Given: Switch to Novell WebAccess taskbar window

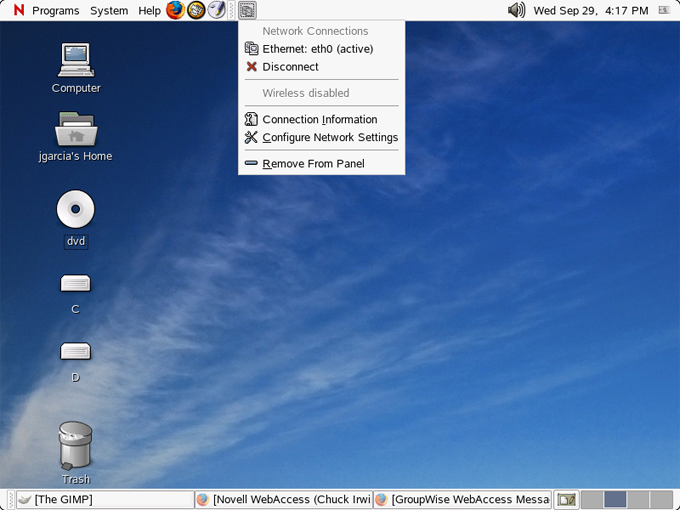Looking at the screenshot, I should coord(284,500).
